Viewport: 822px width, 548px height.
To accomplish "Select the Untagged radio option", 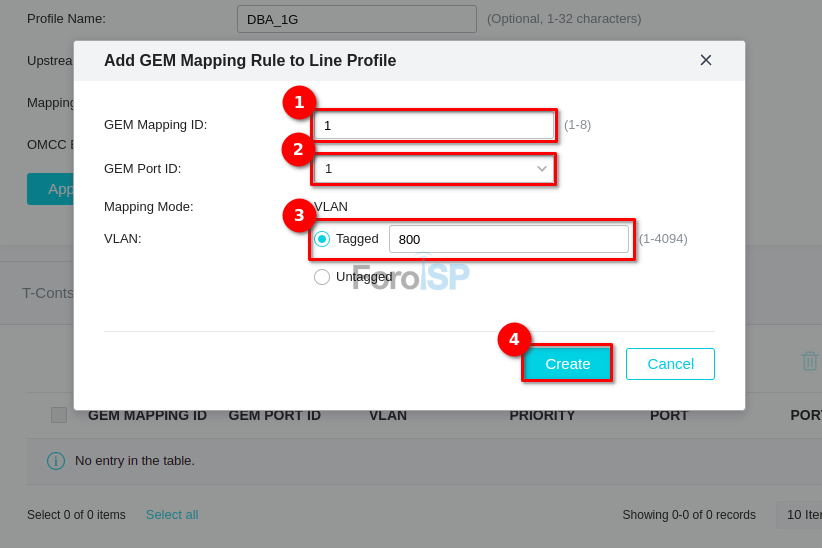I will [322, 277].
